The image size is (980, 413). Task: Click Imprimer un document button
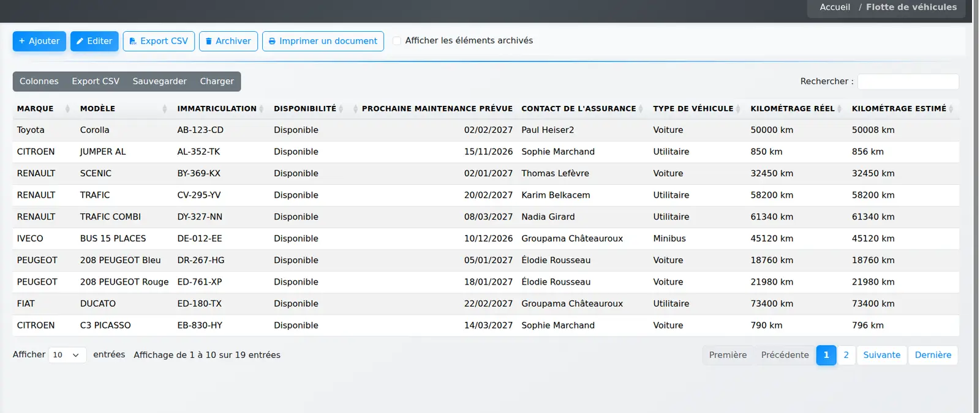(323, 41)
